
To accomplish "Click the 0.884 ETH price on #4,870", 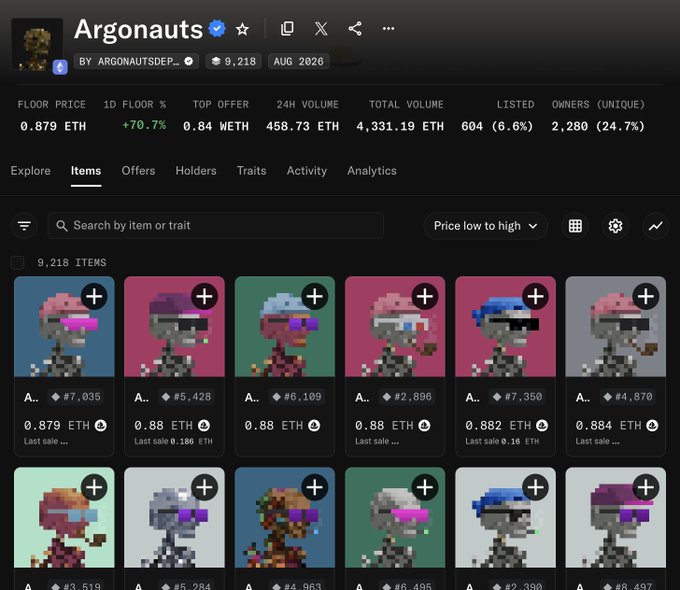I will (x=608, y=426).
